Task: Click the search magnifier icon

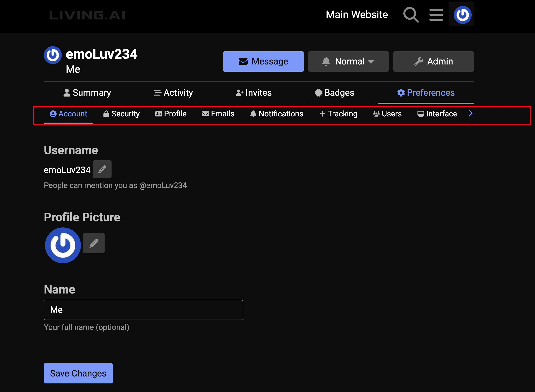Action: click(411, 15)
